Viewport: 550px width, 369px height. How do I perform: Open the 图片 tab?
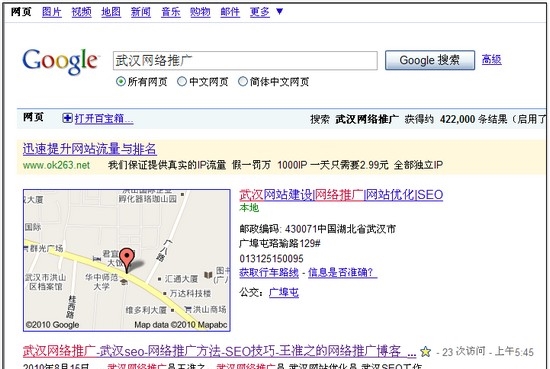(52, 12)
